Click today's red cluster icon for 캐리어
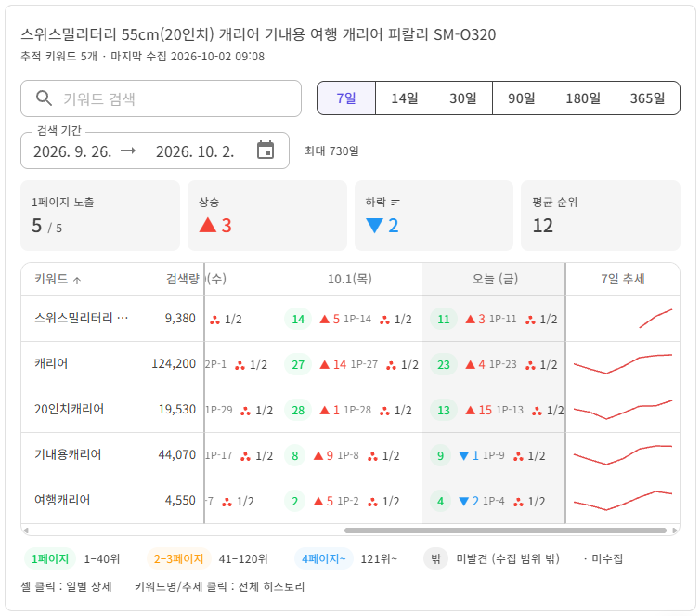700x616 pixels. click(x=530, y=365)
